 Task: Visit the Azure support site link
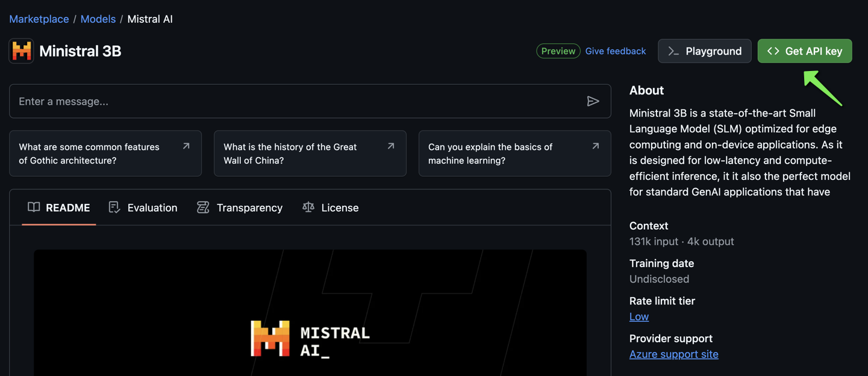click(673, 354)
